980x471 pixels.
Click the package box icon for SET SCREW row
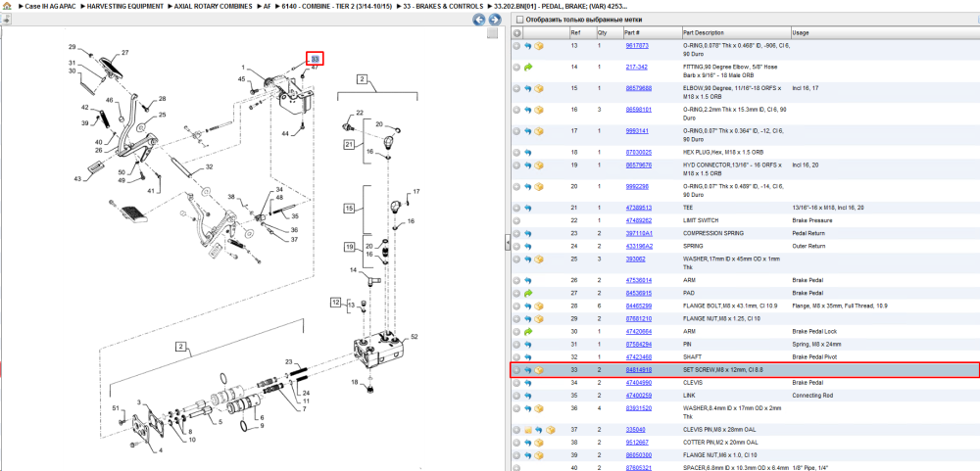[x=538, y=370]
